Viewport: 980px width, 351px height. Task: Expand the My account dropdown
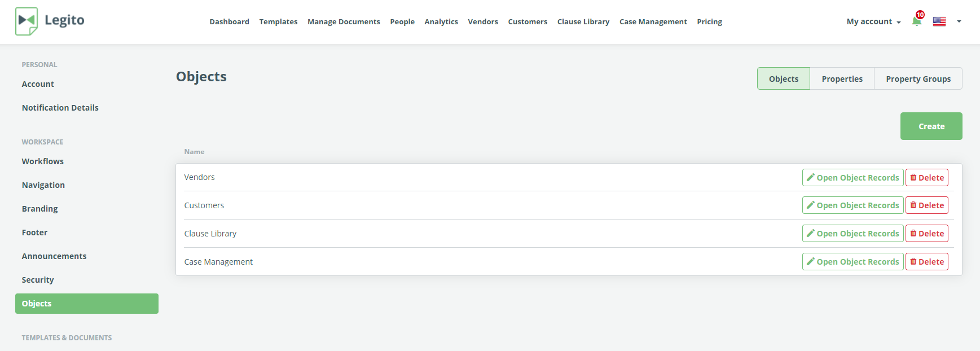[873, 21]
